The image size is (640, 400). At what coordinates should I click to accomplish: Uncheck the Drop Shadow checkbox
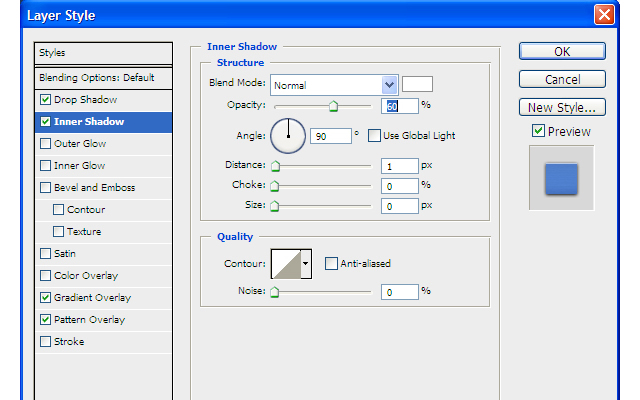click(45, 100)
